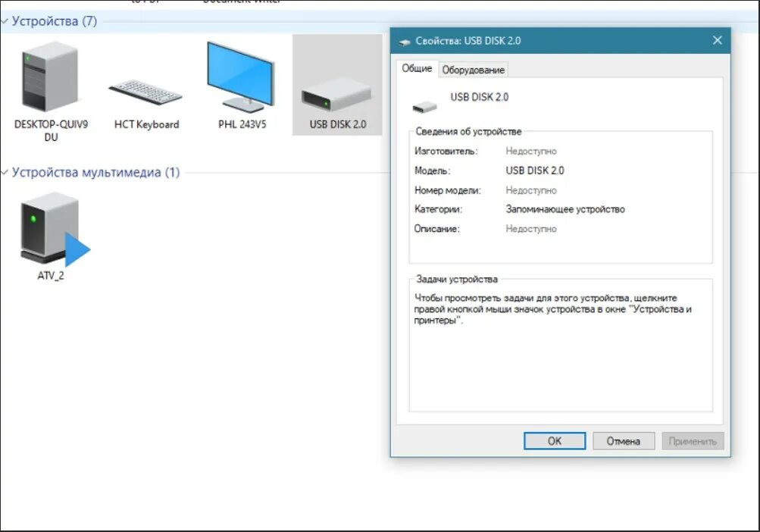Click the drive icon in the dialog title bar
Viewport: 760px width, 532px height.
point(404,42)
